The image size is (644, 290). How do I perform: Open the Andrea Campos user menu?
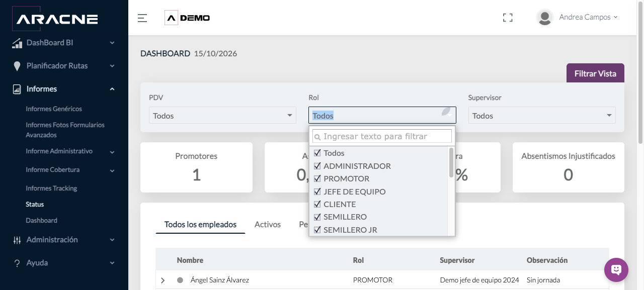[588, 17]
